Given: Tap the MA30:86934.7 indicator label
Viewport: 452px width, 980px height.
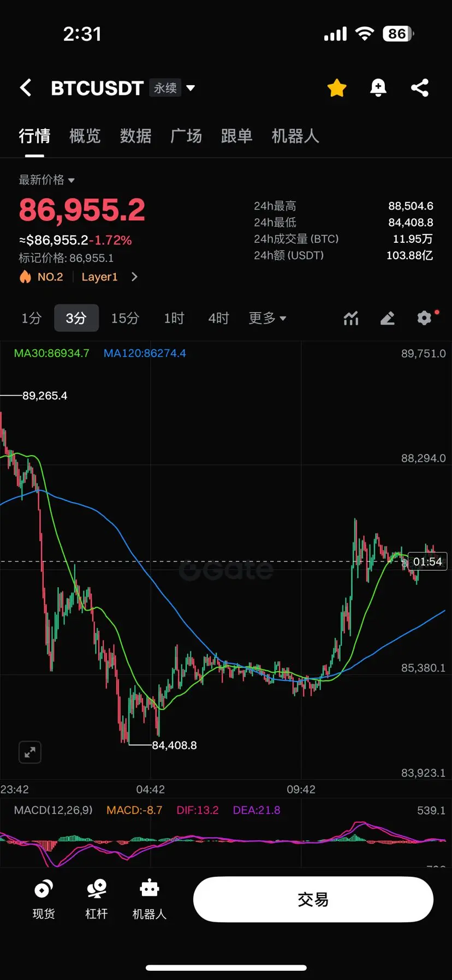Looking at the screenshot, I should click(x=51, y=353).
